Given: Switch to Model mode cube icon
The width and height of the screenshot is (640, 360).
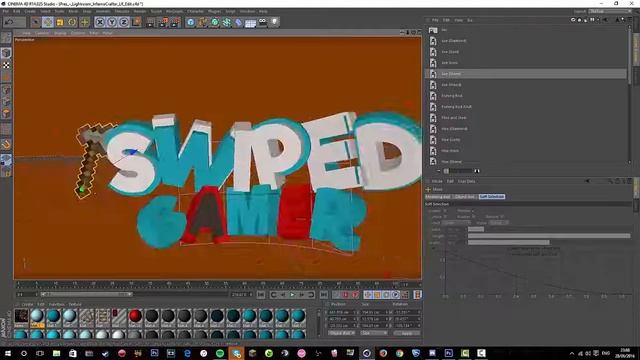Looking at the screenshot, I should coord(6,53).
